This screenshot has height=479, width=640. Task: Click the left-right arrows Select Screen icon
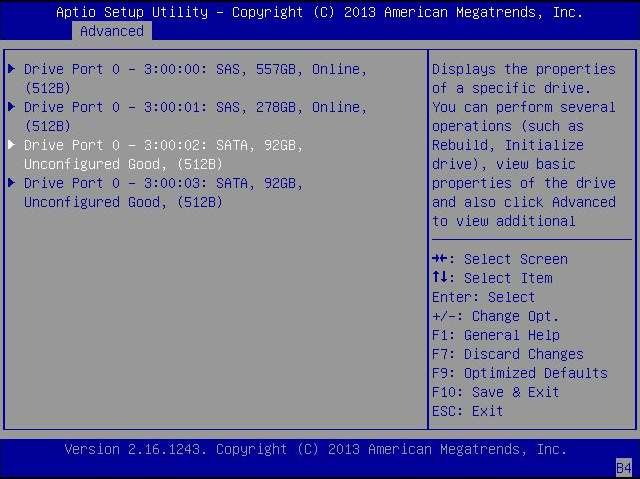(x=440, y=259)
